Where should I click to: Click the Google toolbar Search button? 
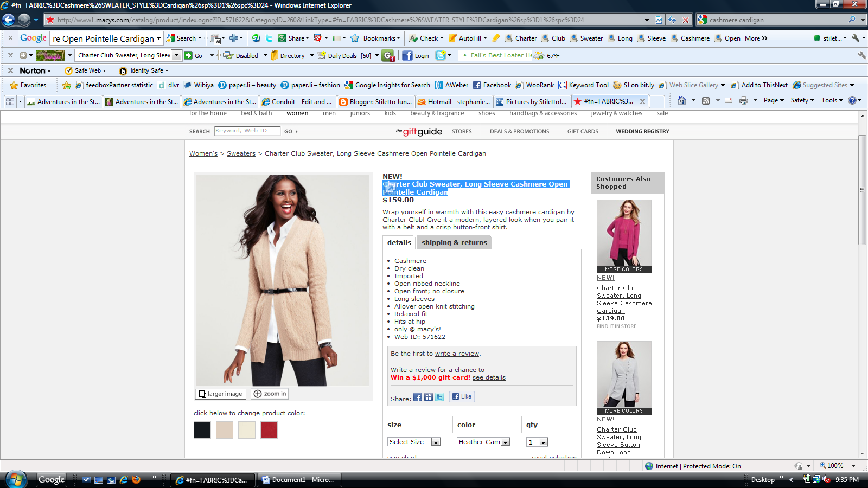click(x=181, y=38)
